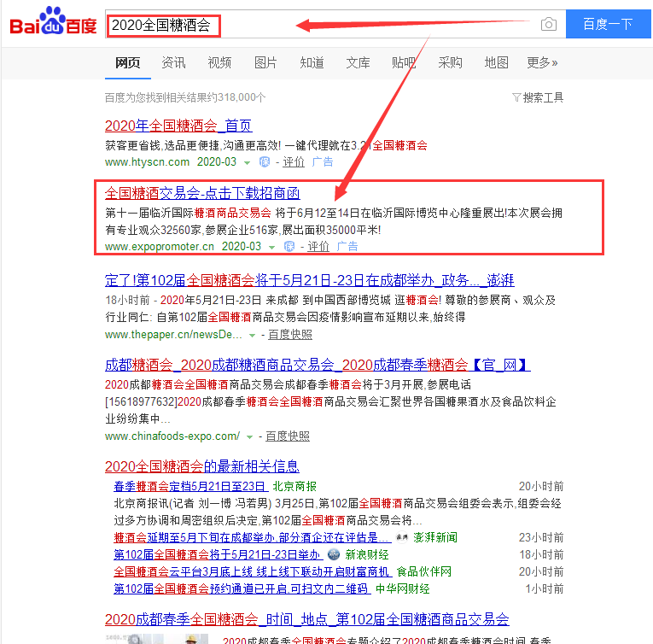Click the 搜索工具 filter icon
This screenshot has height=644, width=653.
point(516,98)
